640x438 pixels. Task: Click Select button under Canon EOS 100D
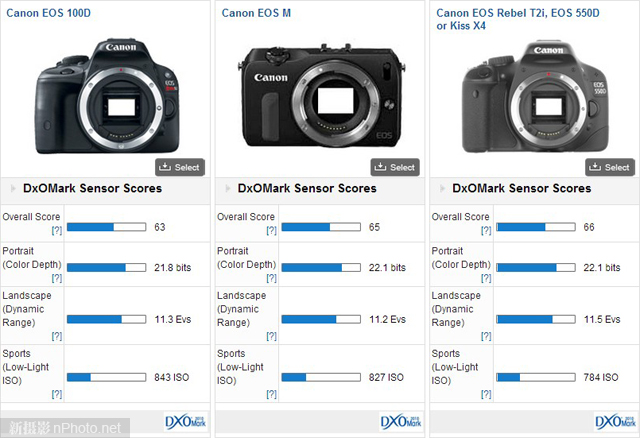click(x=180, y=167)
